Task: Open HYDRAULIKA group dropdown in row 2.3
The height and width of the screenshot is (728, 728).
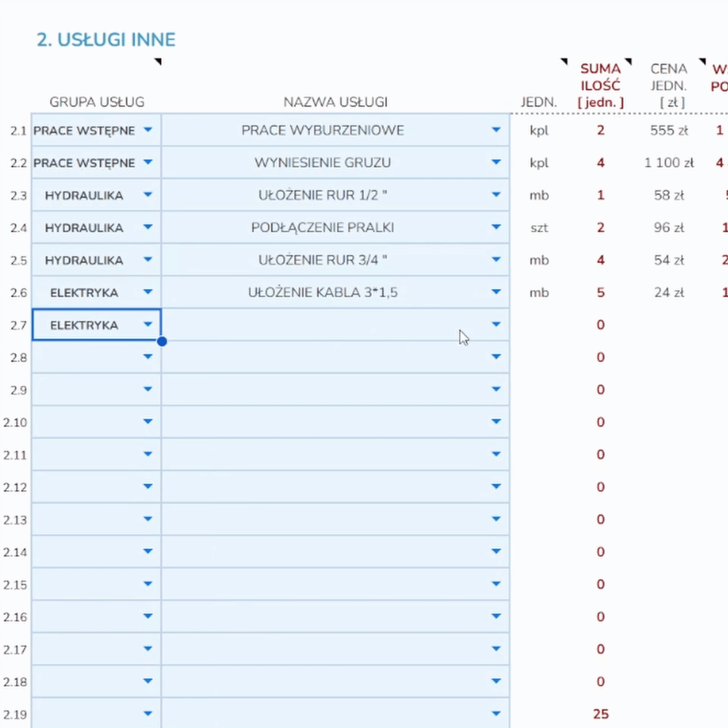Action: [148, 195]
